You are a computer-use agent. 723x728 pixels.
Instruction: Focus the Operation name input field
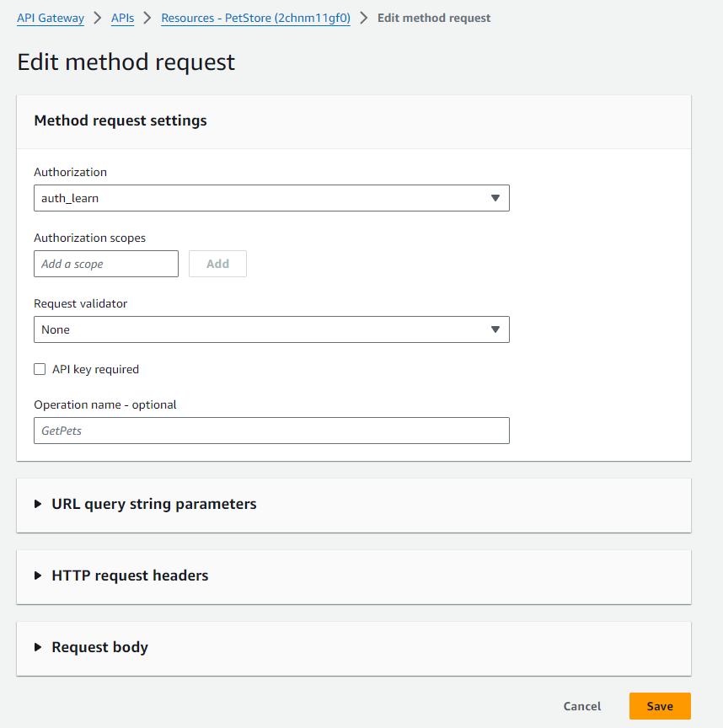(x=271, y=431)
